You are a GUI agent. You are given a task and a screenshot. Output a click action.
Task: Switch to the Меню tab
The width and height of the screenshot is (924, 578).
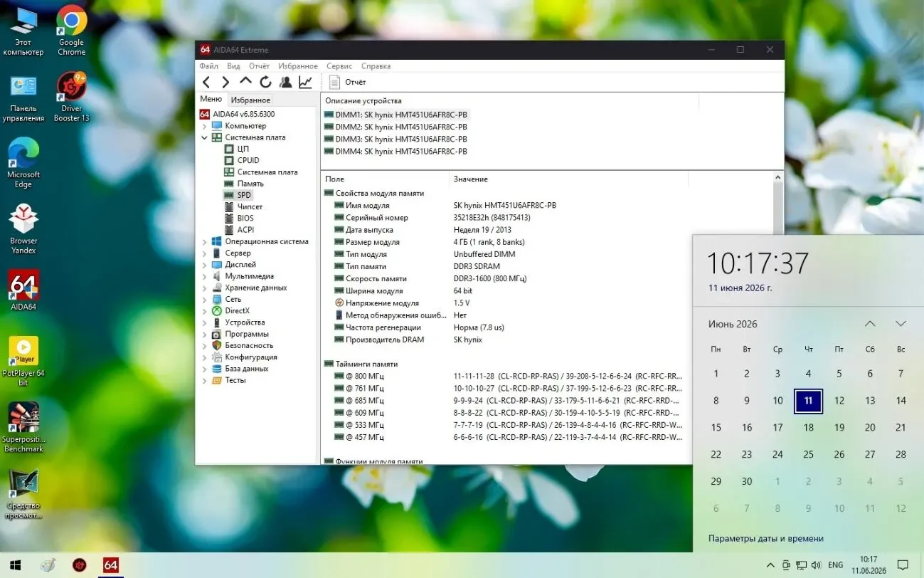[211, 100]
